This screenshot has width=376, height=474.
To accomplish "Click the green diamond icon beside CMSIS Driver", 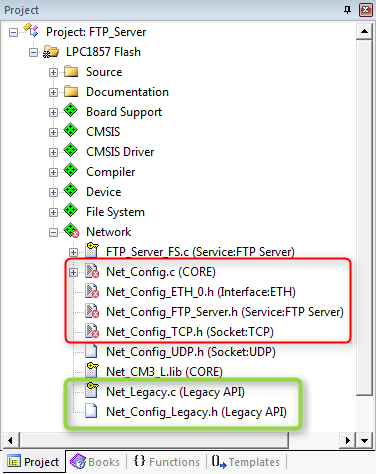I will click(71, 150).
